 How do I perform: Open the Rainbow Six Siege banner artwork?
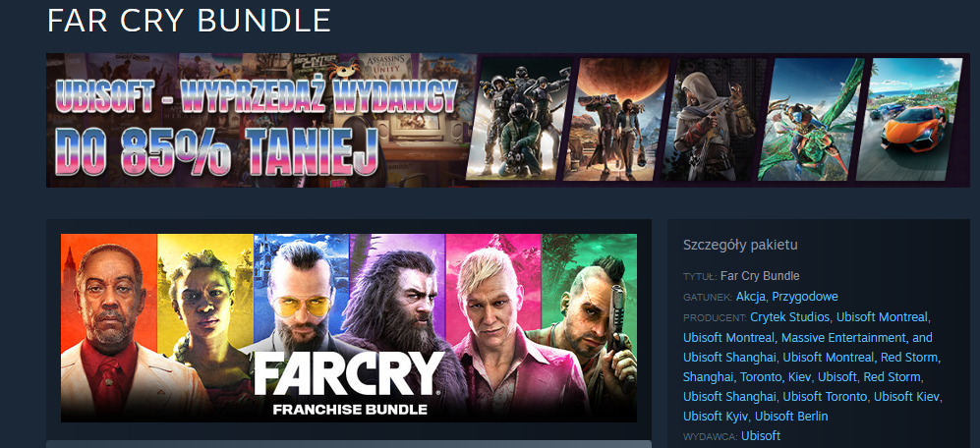[518, 119]
